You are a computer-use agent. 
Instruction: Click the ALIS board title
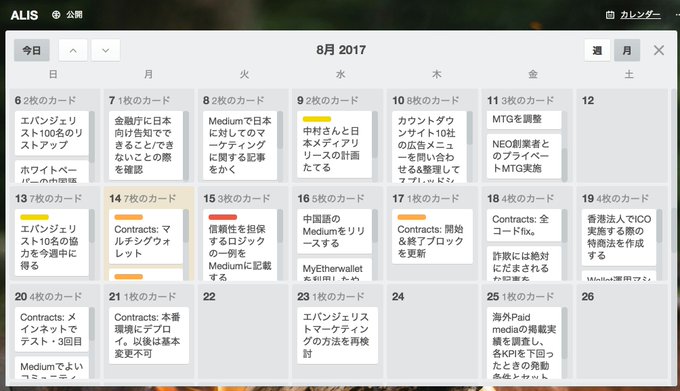tap(24, 15)
